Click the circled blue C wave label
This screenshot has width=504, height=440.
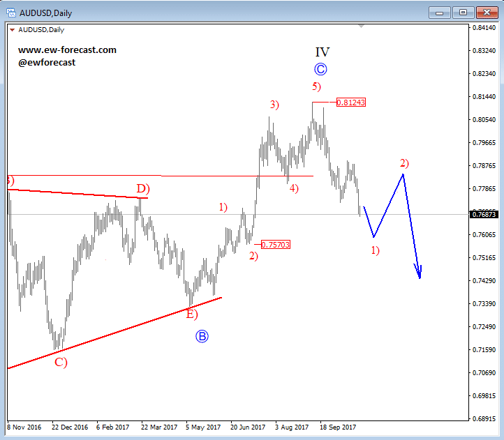click(320, 69)
